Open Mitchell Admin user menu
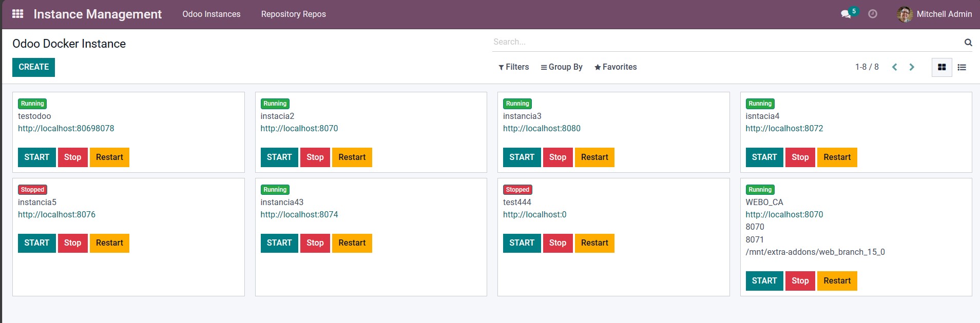980x323 pixels. coord(934,14)
